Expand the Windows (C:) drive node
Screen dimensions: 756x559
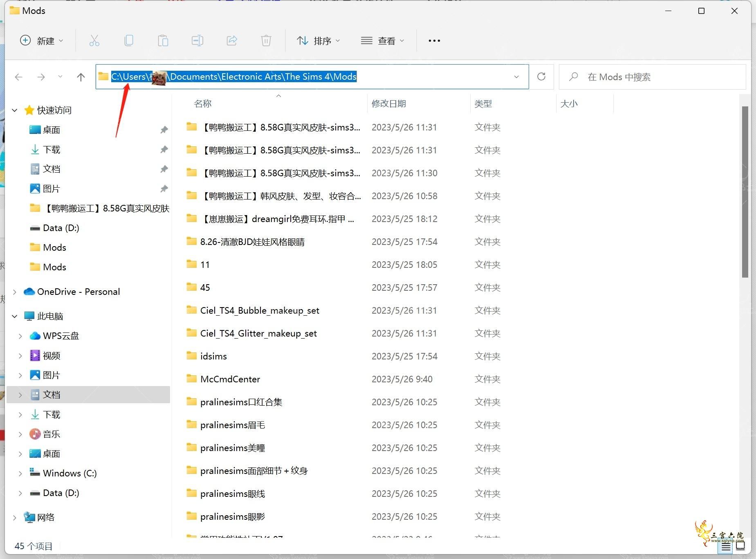point(20,473)
